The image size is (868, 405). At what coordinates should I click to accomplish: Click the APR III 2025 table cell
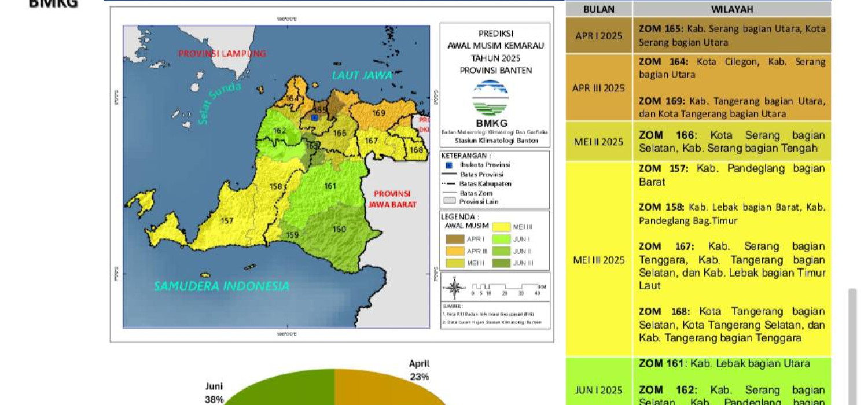599,88
